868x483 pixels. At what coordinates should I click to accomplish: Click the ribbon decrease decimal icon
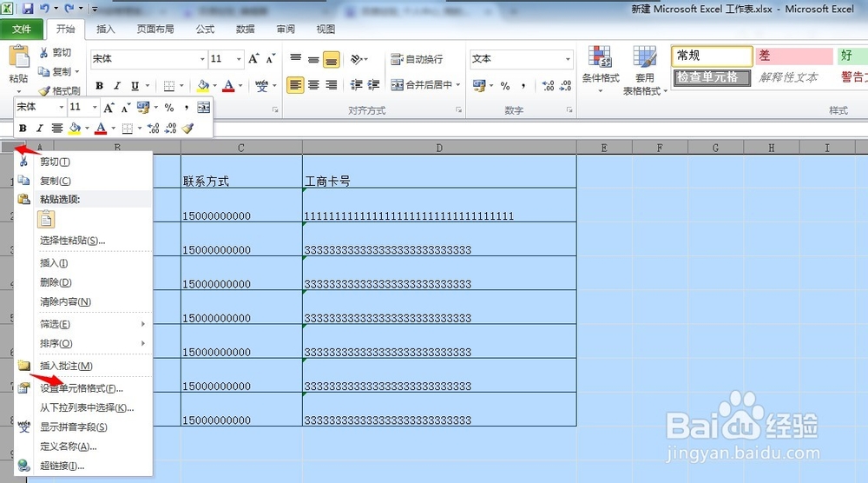(566, 85)
